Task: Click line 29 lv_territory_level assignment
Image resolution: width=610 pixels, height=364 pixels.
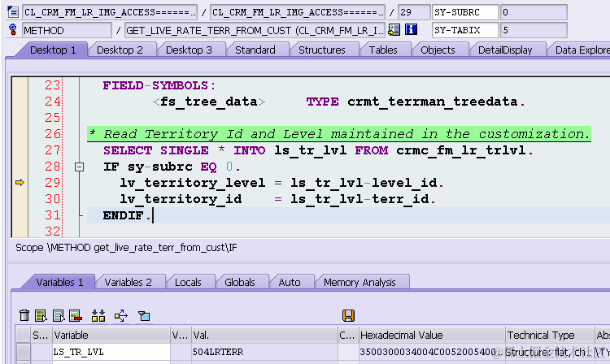Action: pyautogui.click(x=281, y=183)
